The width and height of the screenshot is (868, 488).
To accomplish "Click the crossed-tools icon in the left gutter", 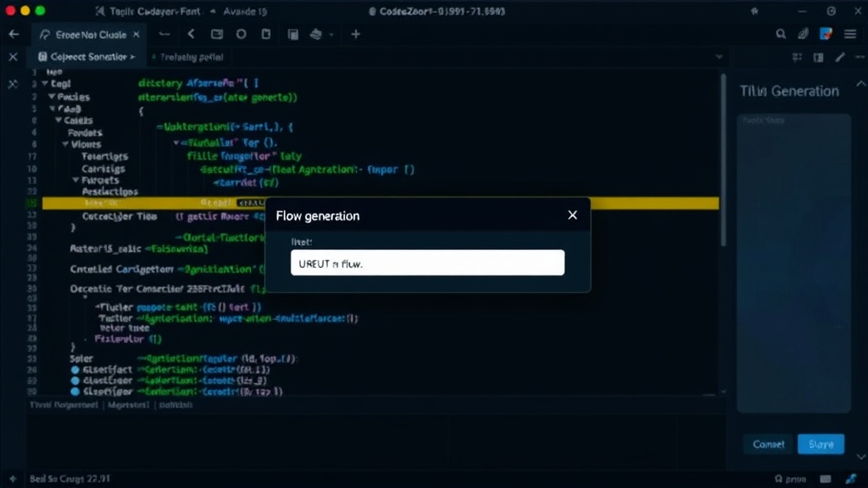I will click(14, 84).
